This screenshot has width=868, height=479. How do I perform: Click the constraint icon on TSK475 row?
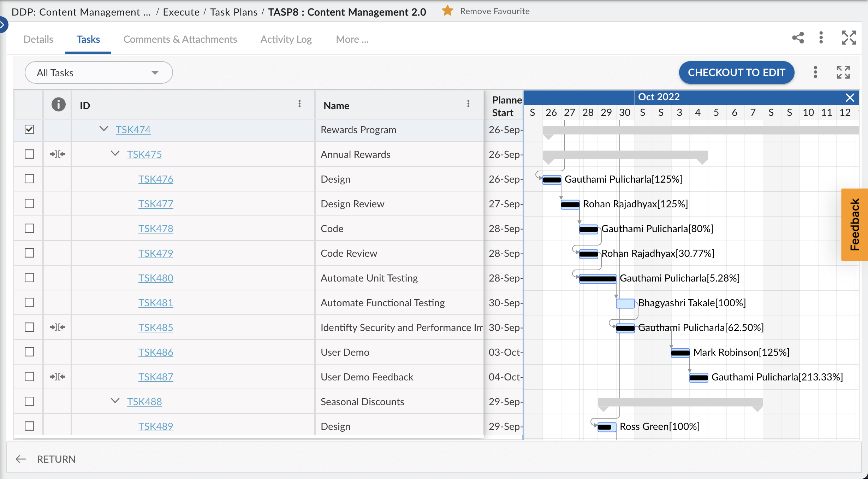[58, 154]
